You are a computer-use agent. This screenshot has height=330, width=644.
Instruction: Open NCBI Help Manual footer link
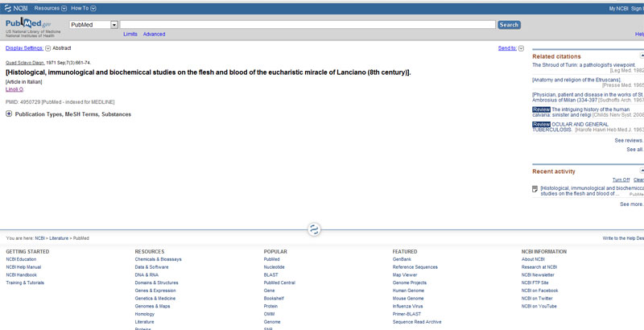click(23, 267)
